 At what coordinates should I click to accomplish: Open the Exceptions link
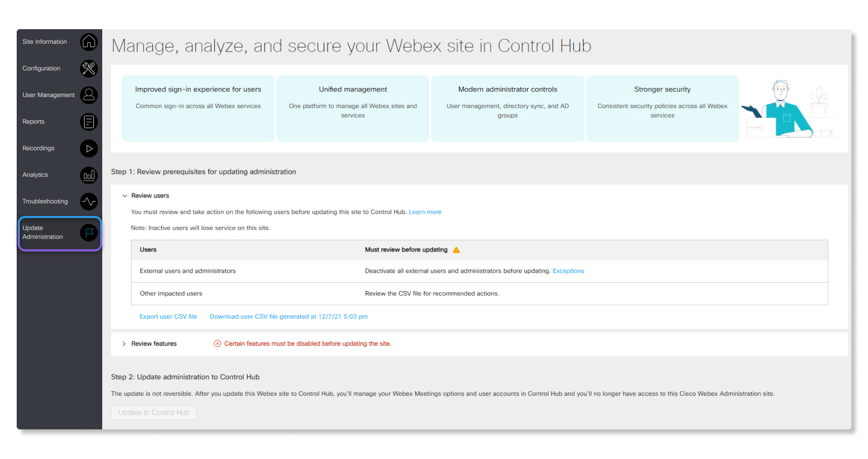pyautogui.click(x=568, y=271)
